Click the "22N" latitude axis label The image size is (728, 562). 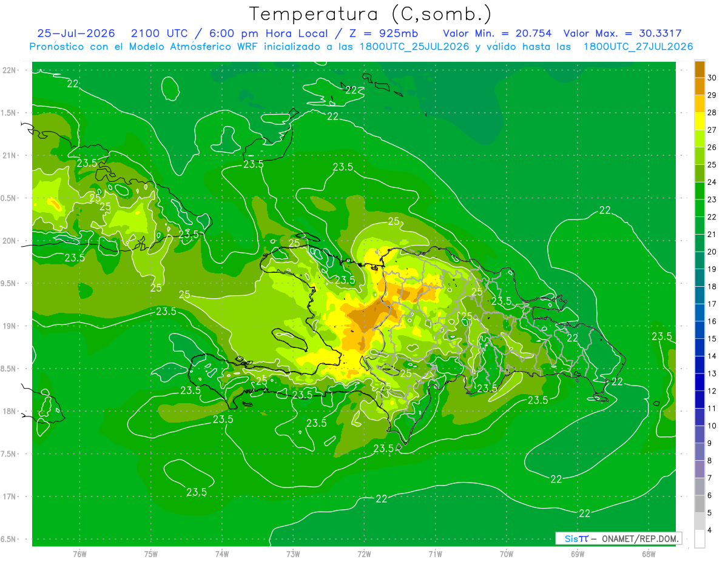point(9,70)
